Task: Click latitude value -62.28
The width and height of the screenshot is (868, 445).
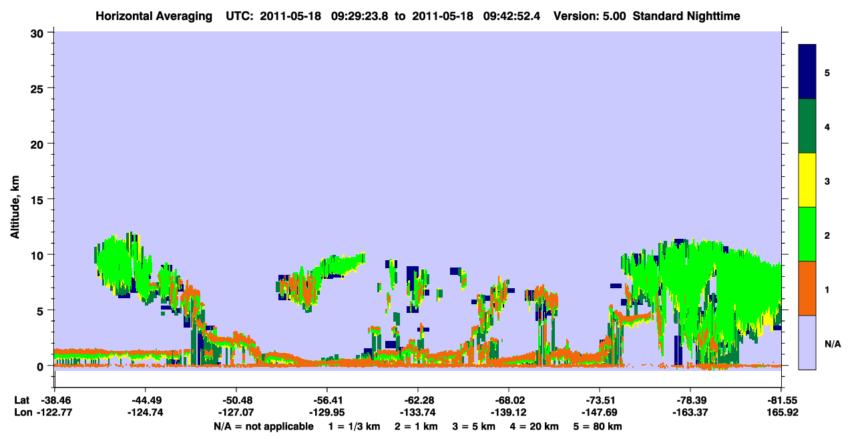Action: pyautogui.click(x=417, y=400)
